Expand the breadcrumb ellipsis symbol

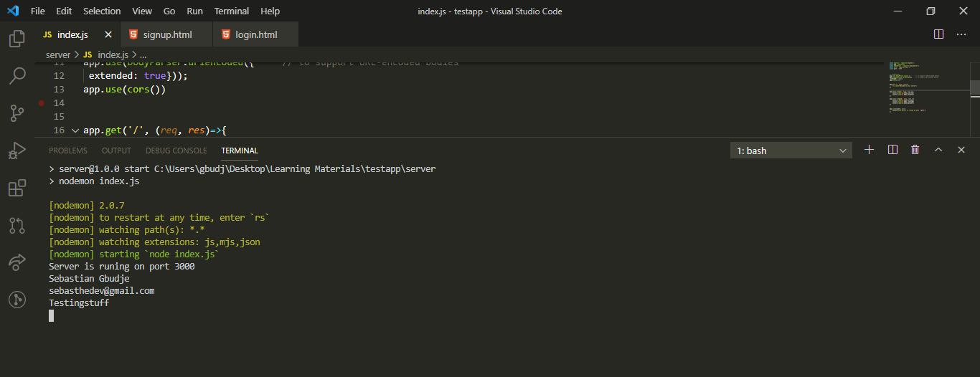(x=143, y=54)
